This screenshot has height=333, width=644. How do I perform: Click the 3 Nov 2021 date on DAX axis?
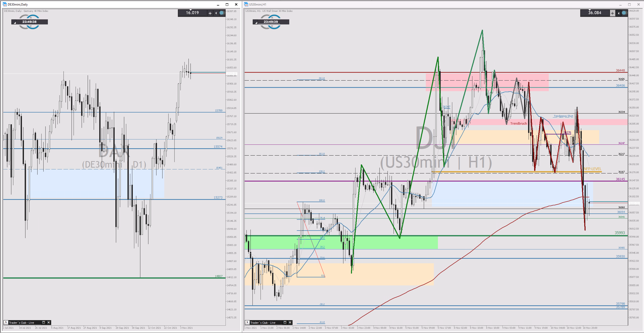tap(186, 328)
